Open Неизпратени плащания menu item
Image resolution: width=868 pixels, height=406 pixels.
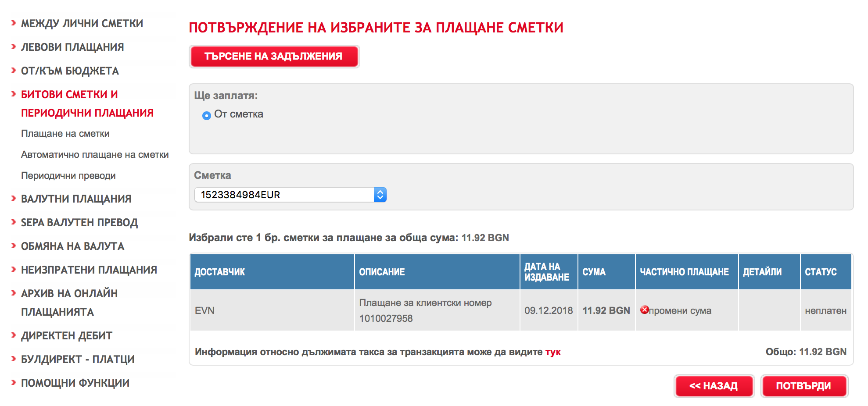point(89,270)
